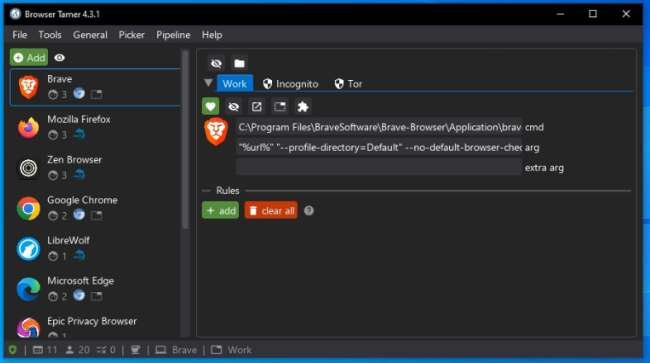The image size is (650, 363).
Task: Click the red clear all button
Action: (271, 211)
